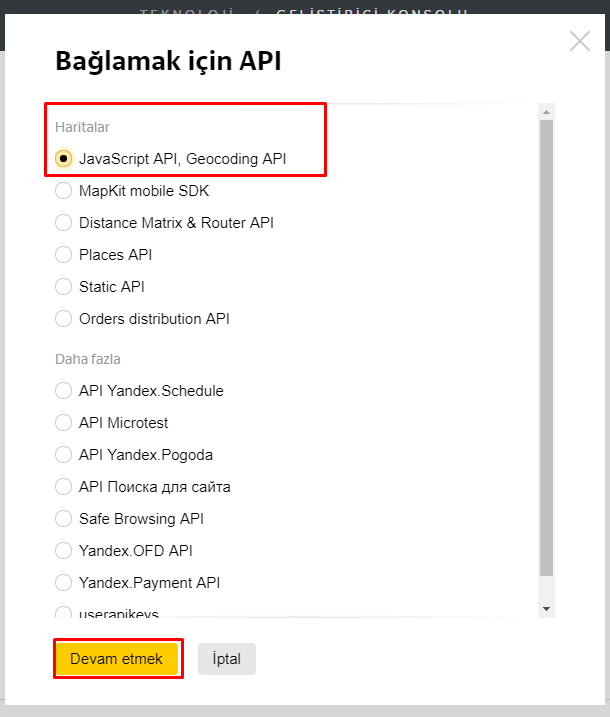Screen dimensions: 610x717
Task: Close the API dialog with X icon
Action: pyautogui.click(x=580, y=41)
